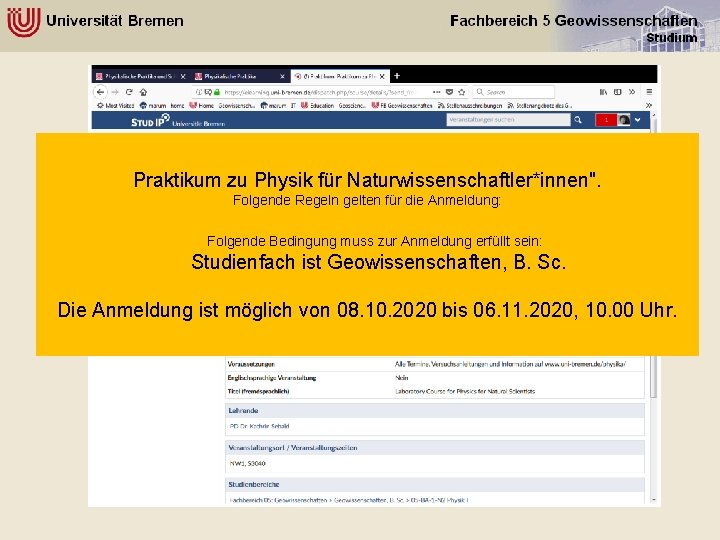Close the first Physikalische Praktikum tab
The height and width of the screenshot is (540, 720).
[x=183, y=76]
